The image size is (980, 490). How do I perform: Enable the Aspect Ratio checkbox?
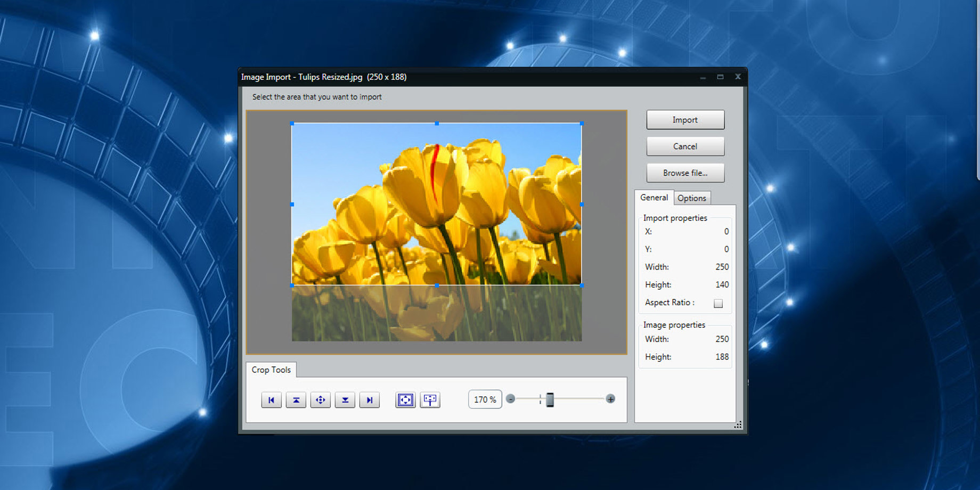(x=718, y=303)
